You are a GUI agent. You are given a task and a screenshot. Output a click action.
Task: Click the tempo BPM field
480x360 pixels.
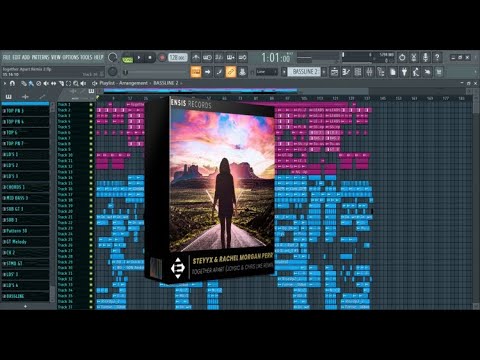tap(177, 57)
